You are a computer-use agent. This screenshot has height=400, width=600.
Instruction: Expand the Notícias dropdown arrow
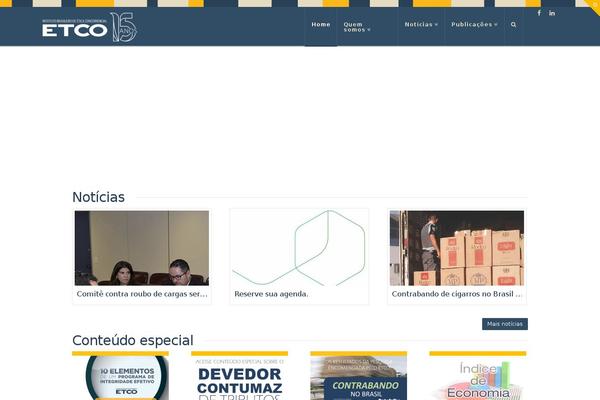[436, 24]
